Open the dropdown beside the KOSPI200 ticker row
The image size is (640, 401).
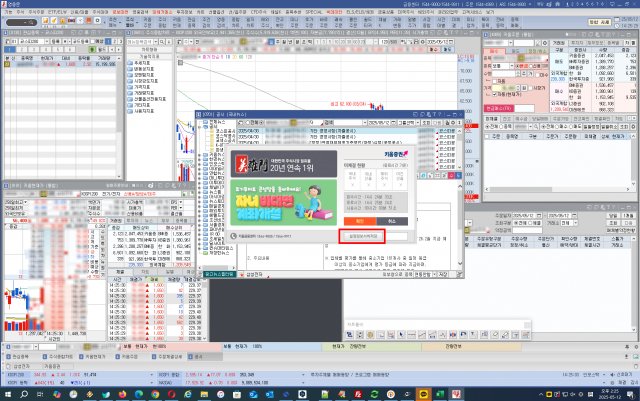tap(151, 374)
